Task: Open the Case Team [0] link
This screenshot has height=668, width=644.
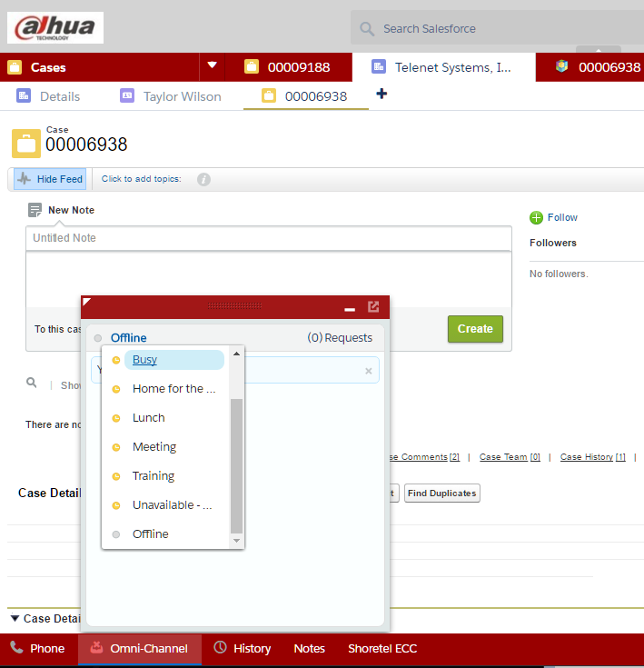Action: pos(510,456)
